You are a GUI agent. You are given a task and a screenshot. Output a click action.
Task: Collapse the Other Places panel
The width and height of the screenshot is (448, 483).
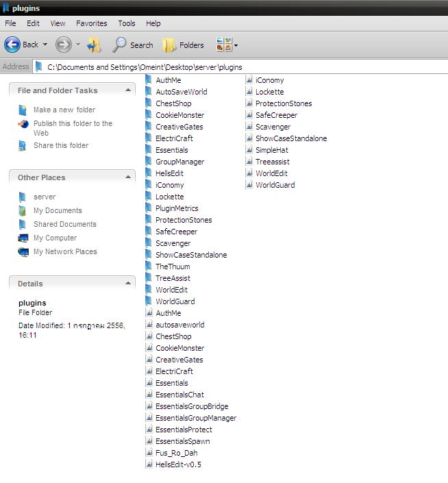point(128,177)
